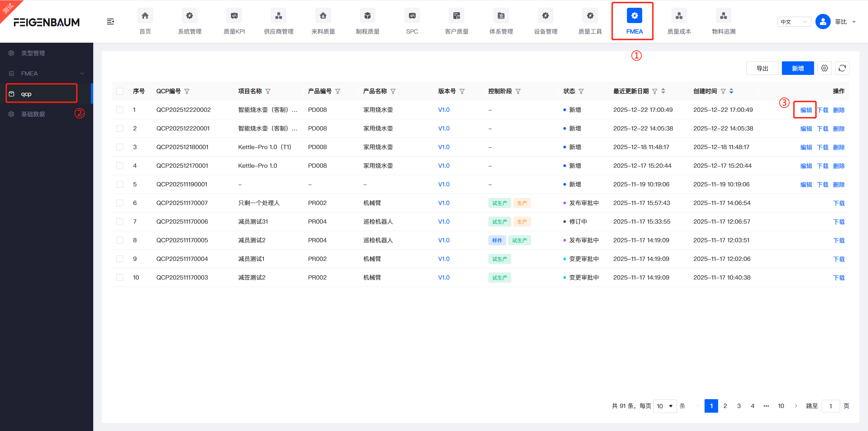Image resolution: width=868 pixels, height=431 pixels.
Task: Open the 中文 language dropdown
Action: click(794, 22)
